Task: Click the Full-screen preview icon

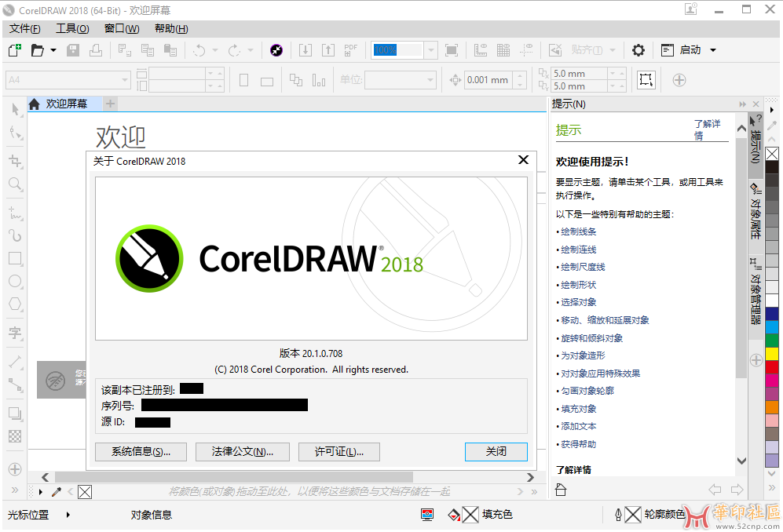Action: [452, 50]
